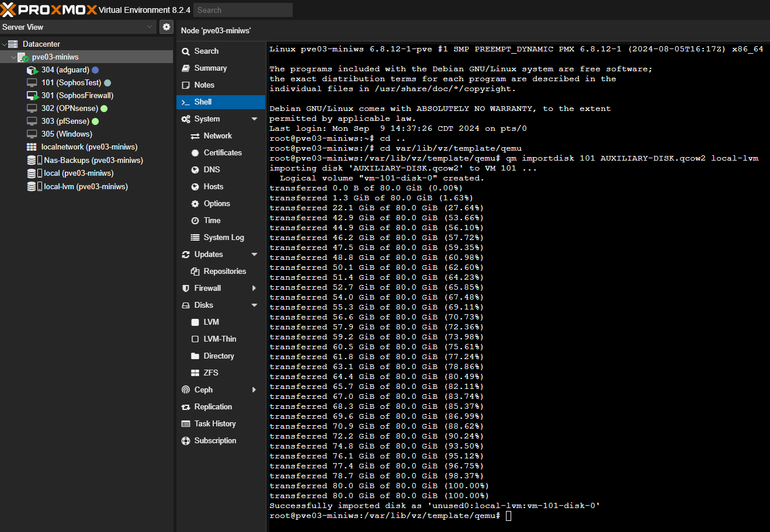Select VM 302 (OPNsense) in tree
This screenshot has width=770, height=532.
[86, 109]
